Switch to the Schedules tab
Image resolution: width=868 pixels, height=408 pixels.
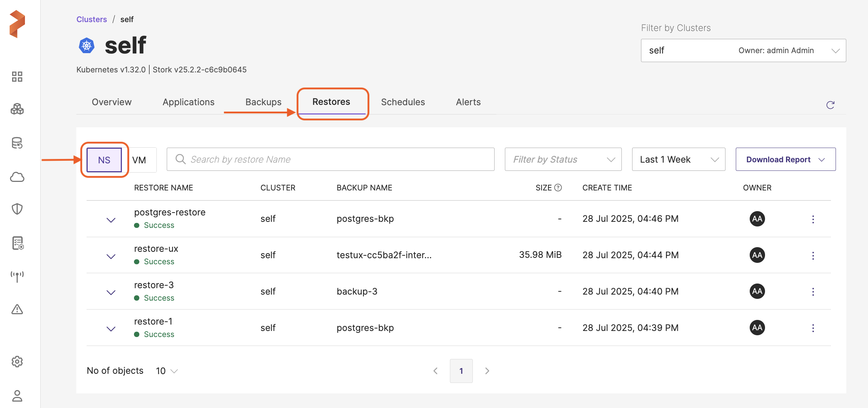[403, 102]
